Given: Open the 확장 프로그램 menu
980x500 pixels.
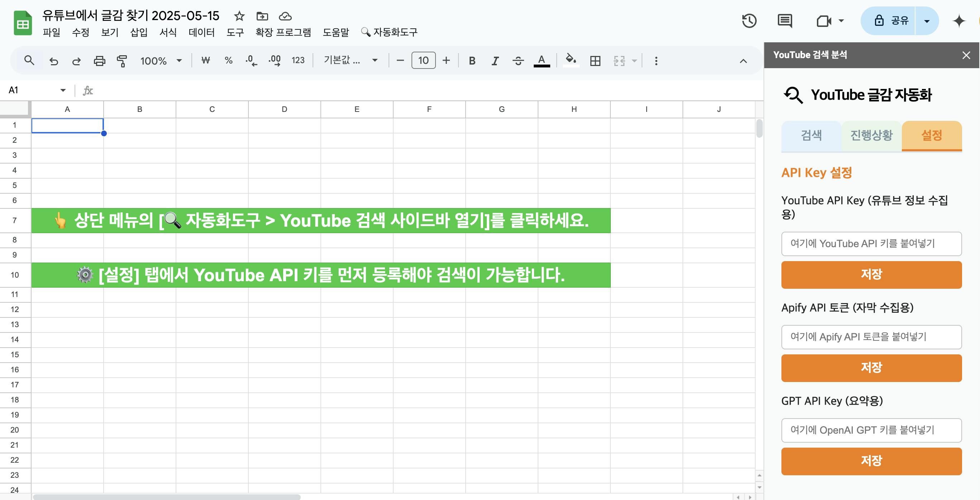Looking at the screenshot, I should pos(283,32).
